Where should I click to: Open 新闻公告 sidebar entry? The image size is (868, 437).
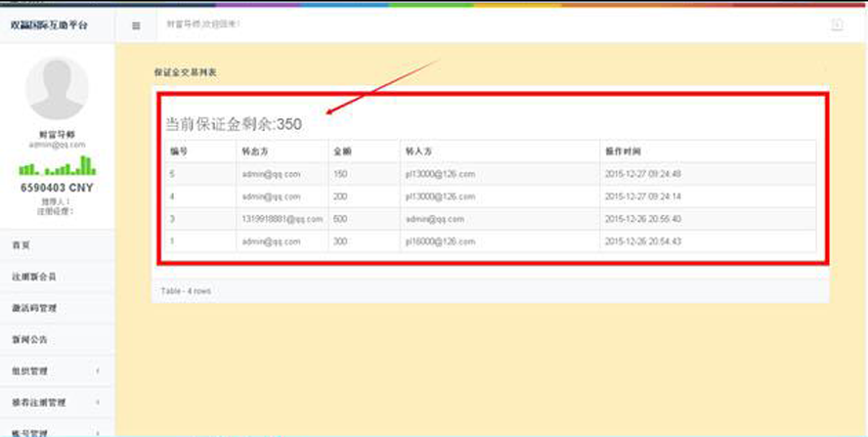[58, 339]
